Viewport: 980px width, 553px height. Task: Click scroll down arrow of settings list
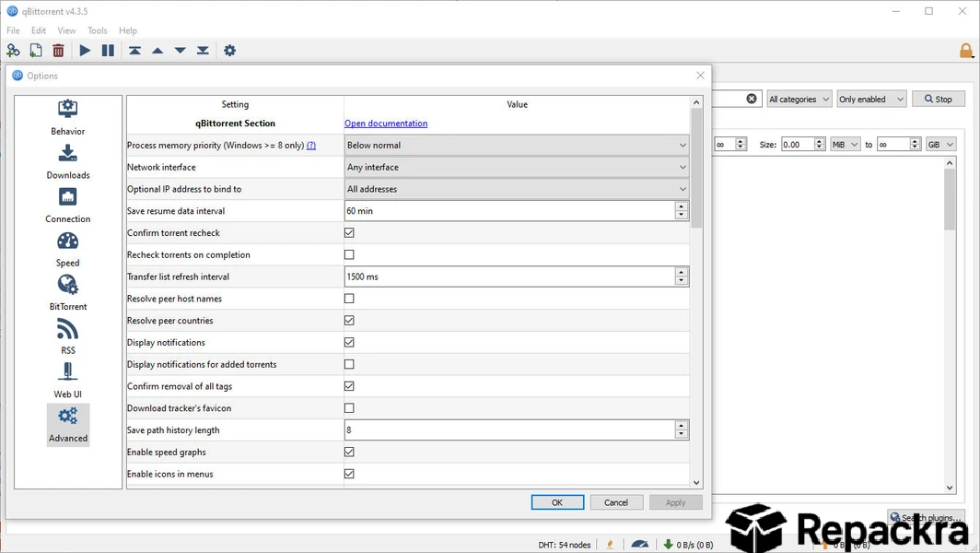tap(697, 482)
